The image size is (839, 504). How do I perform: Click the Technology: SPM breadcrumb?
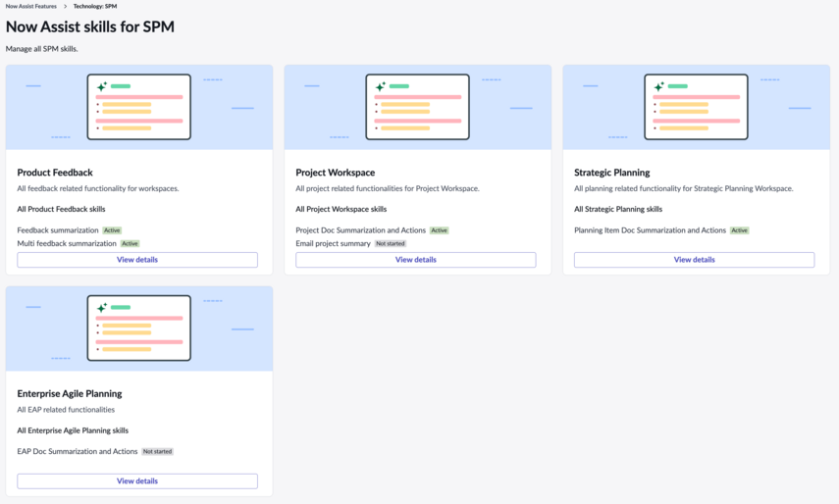point(95,7)
